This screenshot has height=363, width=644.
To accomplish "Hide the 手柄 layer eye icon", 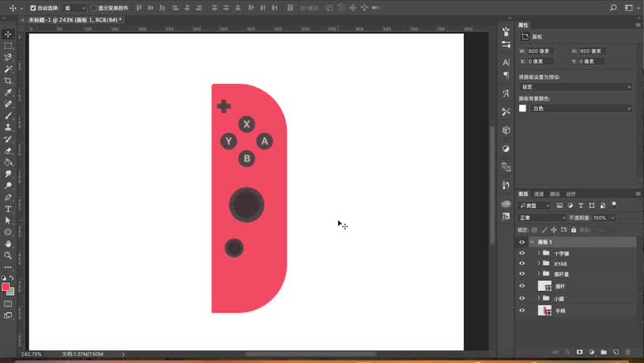I will point(522,311).
